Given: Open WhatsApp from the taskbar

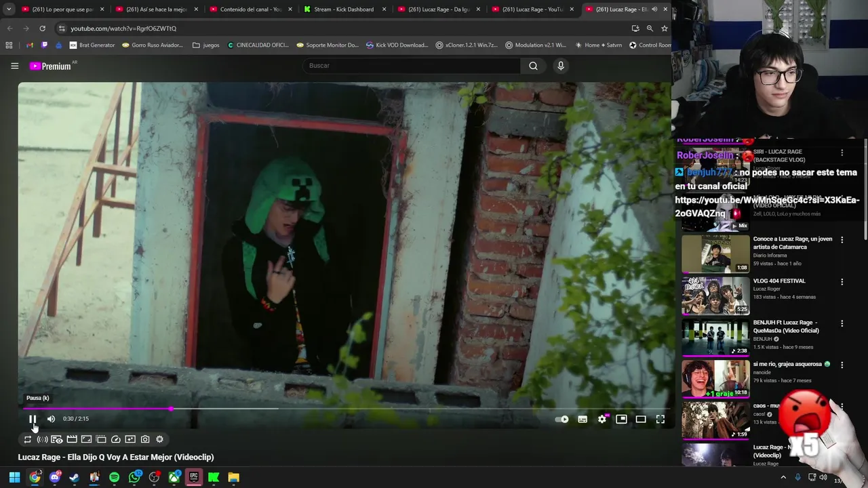Looking at the screenshot, I should click(x=134, y=477).
